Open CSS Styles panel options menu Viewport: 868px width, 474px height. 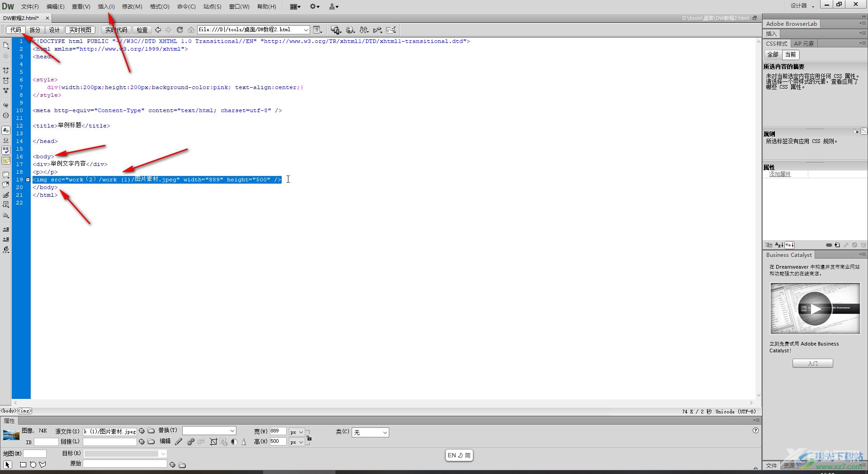click(x=863, y=43)
